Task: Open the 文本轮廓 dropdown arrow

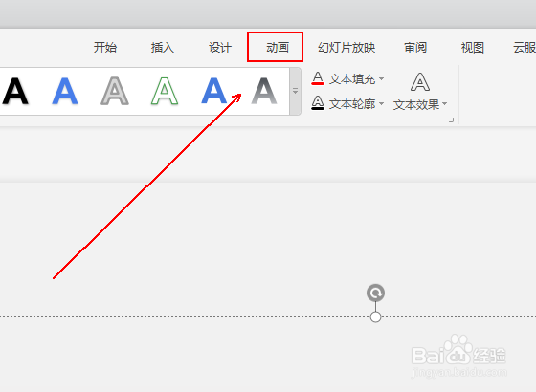Action: coord(382,103)
